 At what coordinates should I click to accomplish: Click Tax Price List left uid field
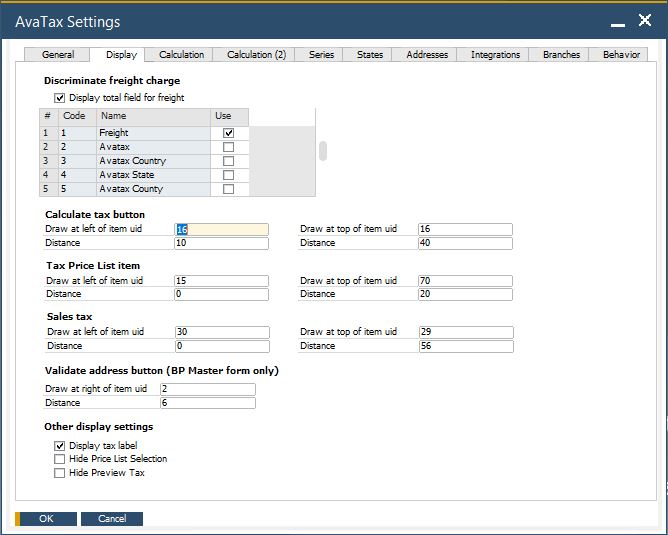tap(222, 281)
